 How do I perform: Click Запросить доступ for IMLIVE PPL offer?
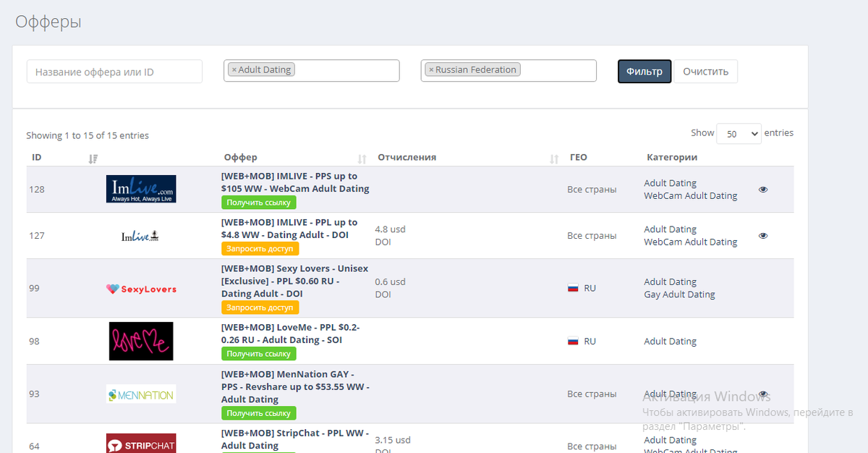260,249
